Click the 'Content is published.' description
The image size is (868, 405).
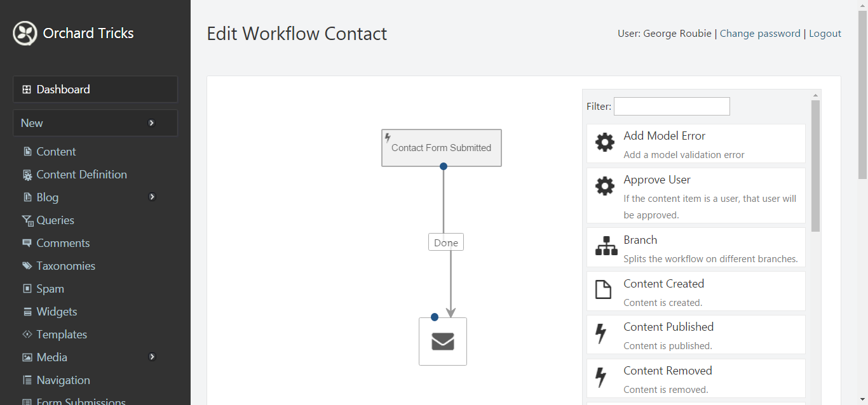pos(668,346)
